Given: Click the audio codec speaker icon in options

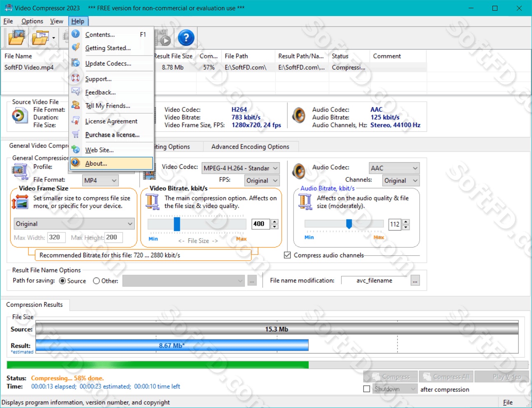Looking at the screenshot, I should tap(299, 171).
